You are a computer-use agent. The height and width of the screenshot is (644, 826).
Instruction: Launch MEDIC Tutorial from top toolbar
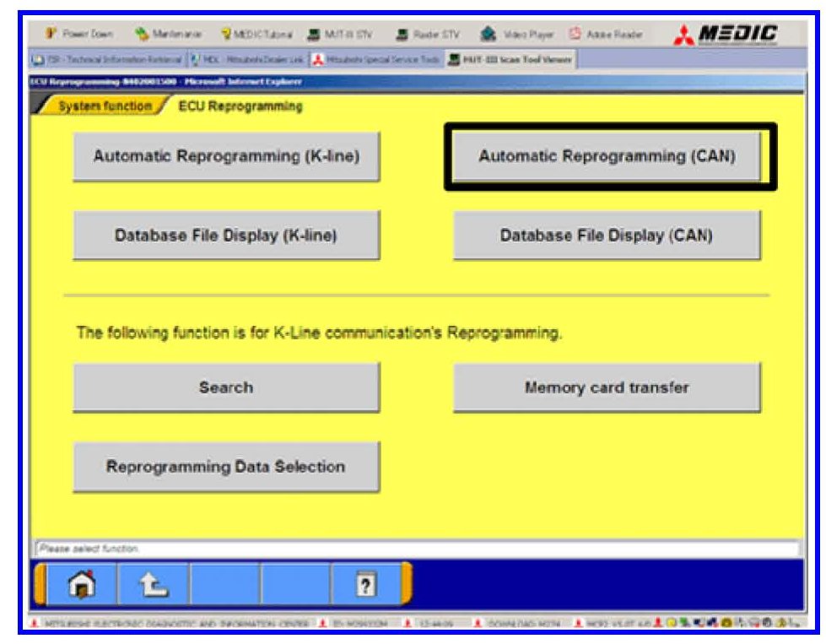pos(256,35)
